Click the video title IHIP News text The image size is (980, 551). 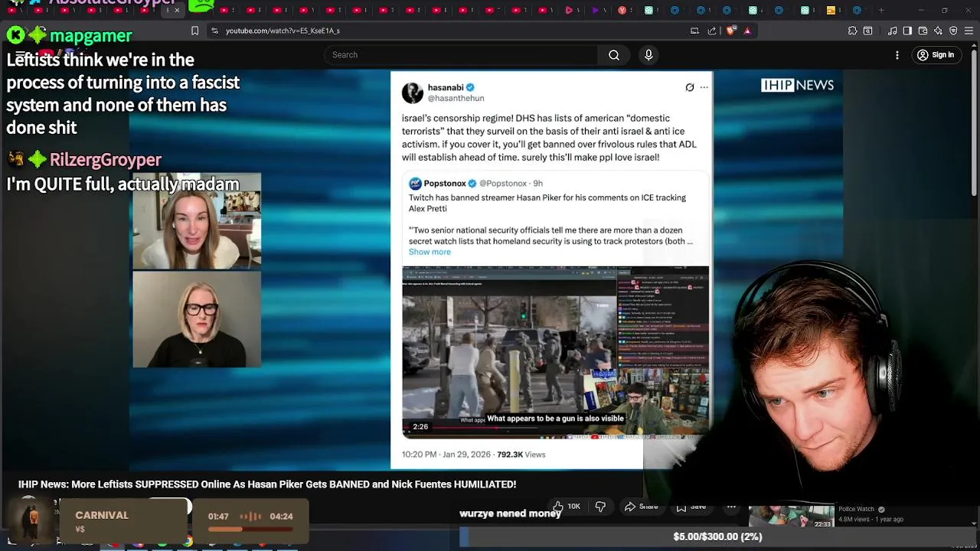pyautogui.click(x=267, y=484)
